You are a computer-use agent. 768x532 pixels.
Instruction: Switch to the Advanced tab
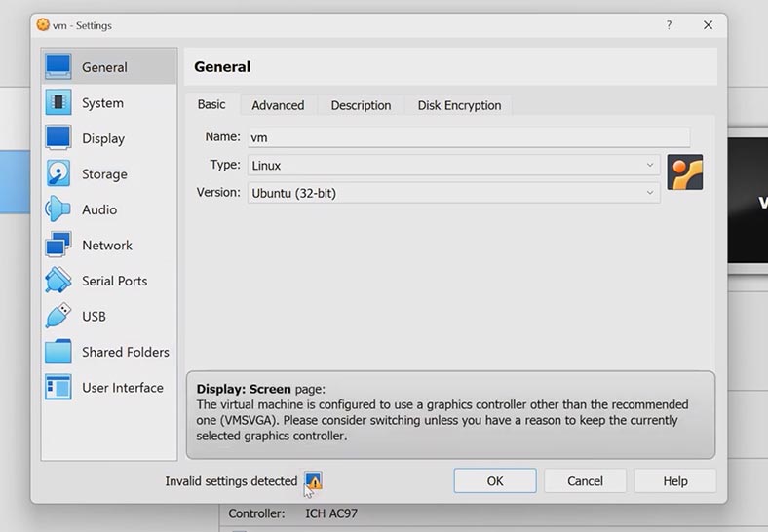coord(278,105)
